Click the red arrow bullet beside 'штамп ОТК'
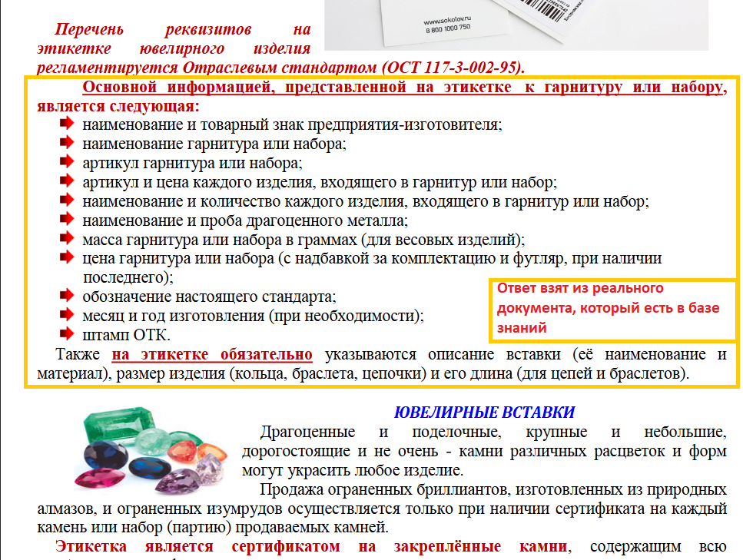This screenshot has height=560, width=743. coord(67,334)
